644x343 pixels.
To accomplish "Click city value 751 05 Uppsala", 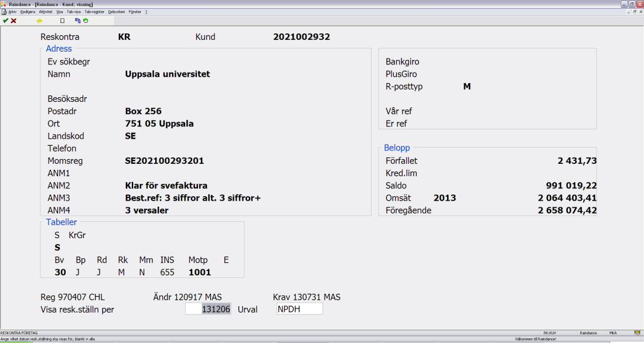I will coord(159,124).
